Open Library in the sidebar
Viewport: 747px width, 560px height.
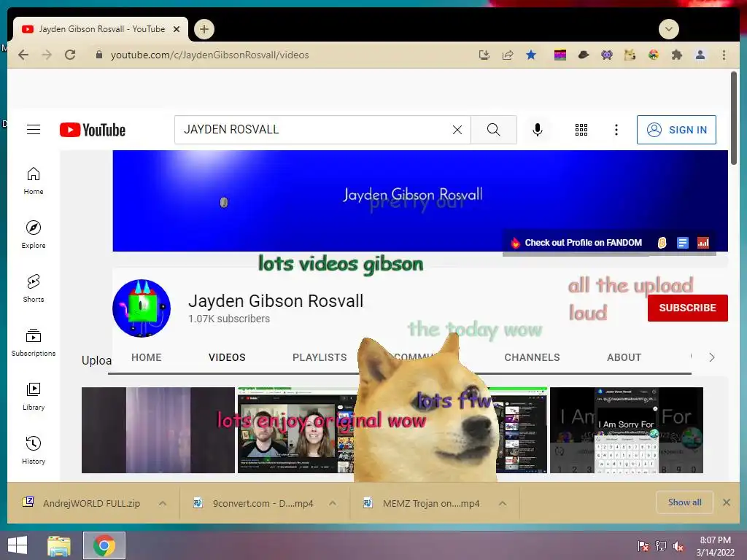34,396
